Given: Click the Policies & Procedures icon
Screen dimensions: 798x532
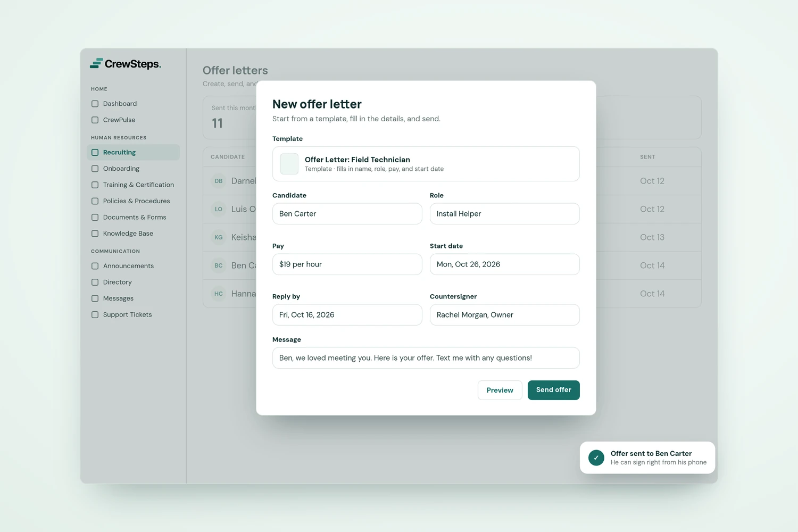Looking at the screenshot, I should pos(95,201).
